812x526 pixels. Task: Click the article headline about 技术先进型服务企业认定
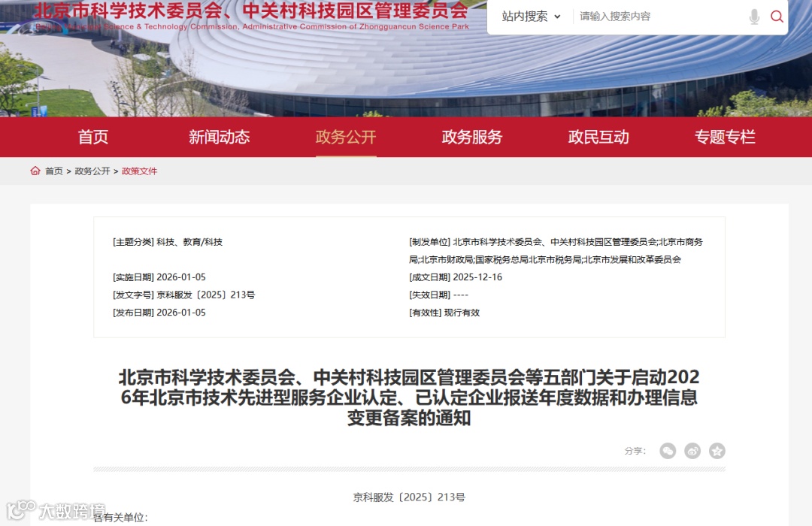click(x=409, y=397)
